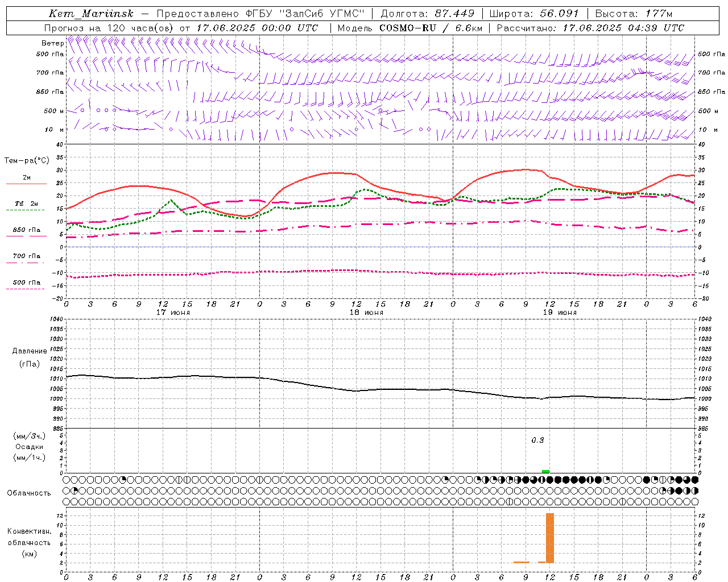Click the Td 2м dew point legend entry

(x=26, y=203)
